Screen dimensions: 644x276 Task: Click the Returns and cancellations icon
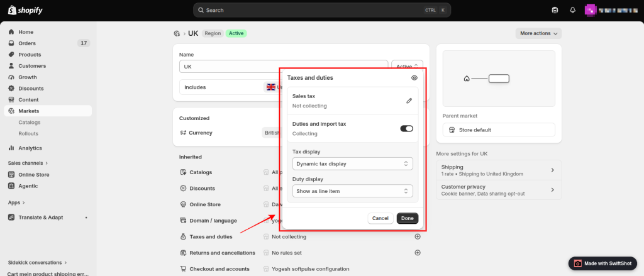pyautogui.click(x=183, y=253)
